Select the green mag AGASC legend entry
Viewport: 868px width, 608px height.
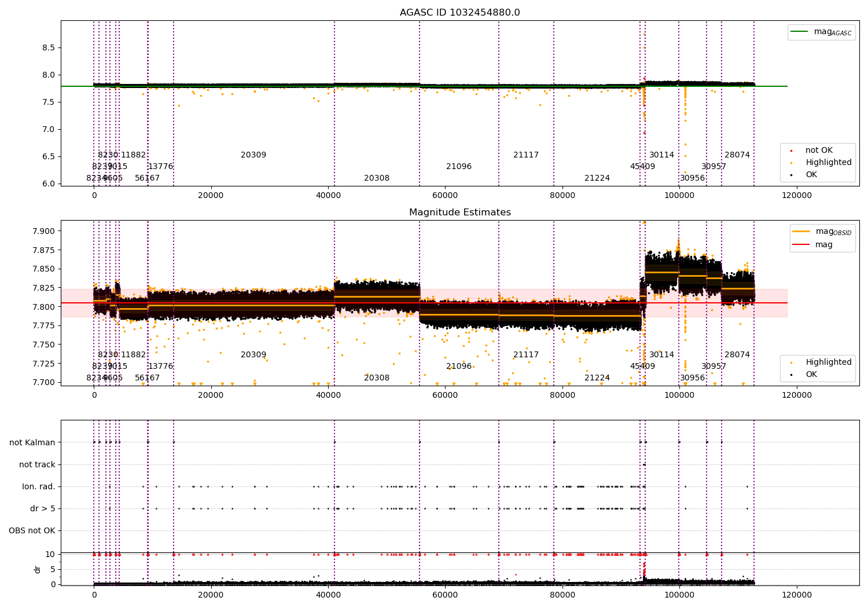pos(821,32)
